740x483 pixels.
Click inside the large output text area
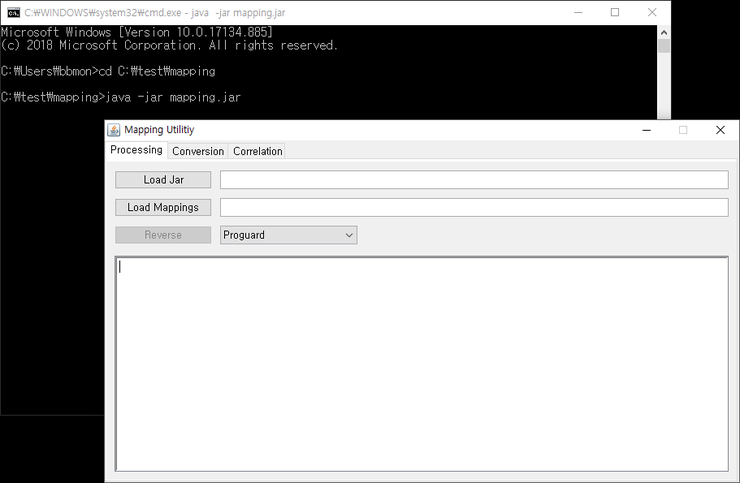coord(421,363)
